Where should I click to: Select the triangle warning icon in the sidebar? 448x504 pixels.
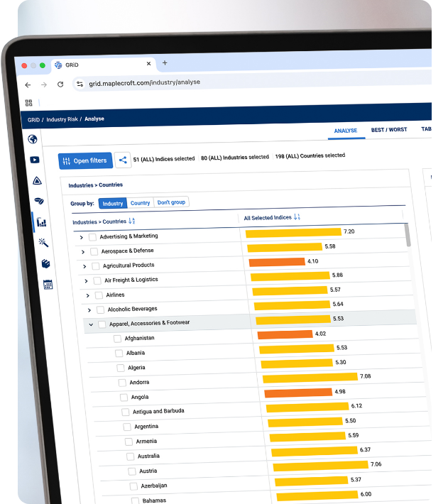coord(37,181)
